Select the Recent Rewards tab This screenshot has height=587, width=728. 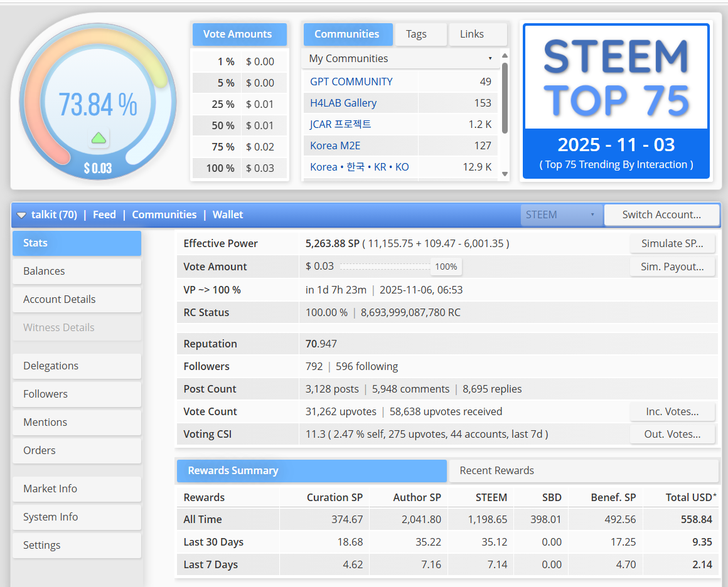pos(584,471)
